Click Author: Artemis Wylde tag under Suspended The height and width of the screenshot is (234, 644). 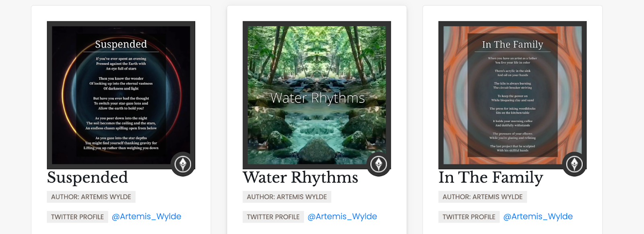91,197
